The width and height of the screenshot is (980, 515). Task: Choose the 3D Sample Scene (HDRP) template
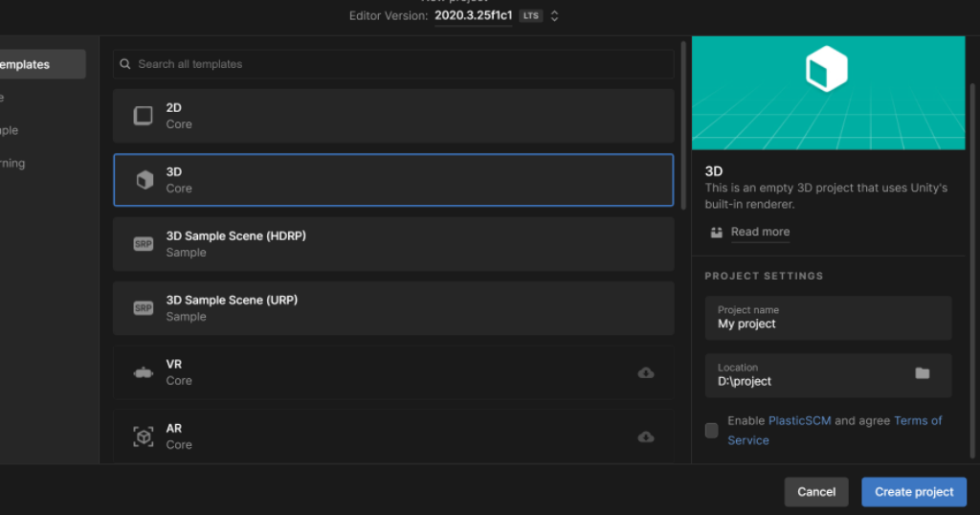(393, 244)
